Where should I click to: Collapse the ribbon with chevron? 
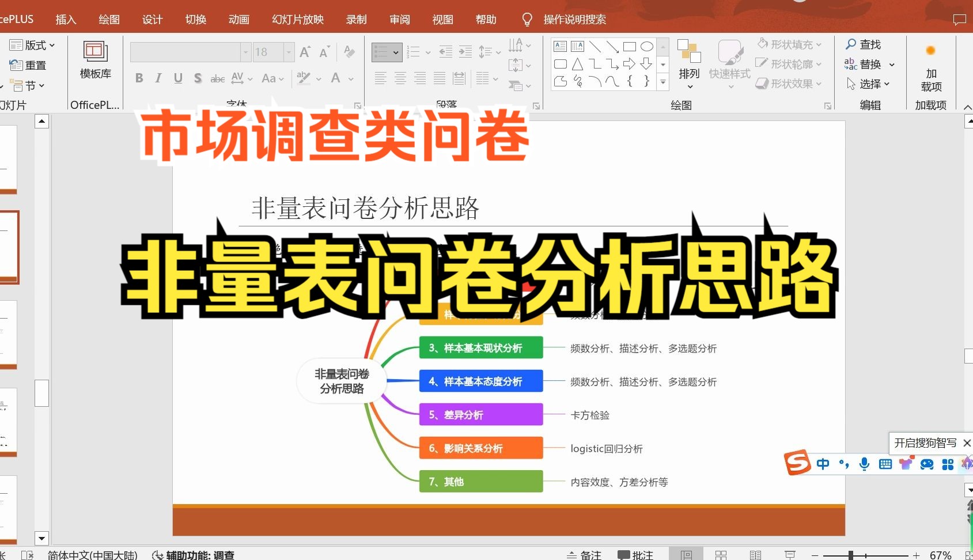tap(967, 107)
